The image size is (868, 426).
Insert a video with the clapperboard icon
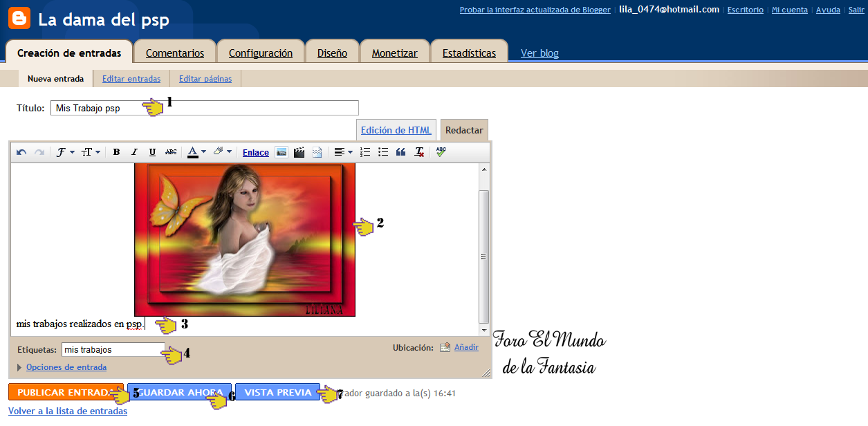pyautogui.click(x=299, y=152)
